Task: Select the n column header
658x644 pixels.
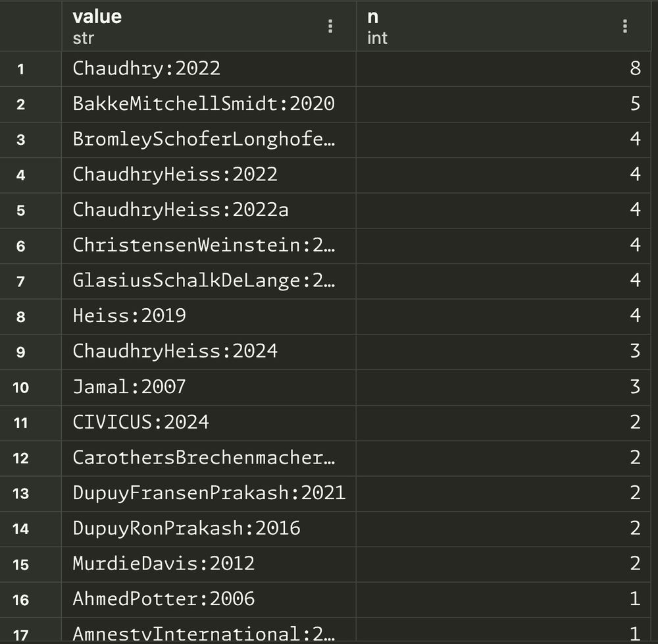Action: (x=503, y=26)
